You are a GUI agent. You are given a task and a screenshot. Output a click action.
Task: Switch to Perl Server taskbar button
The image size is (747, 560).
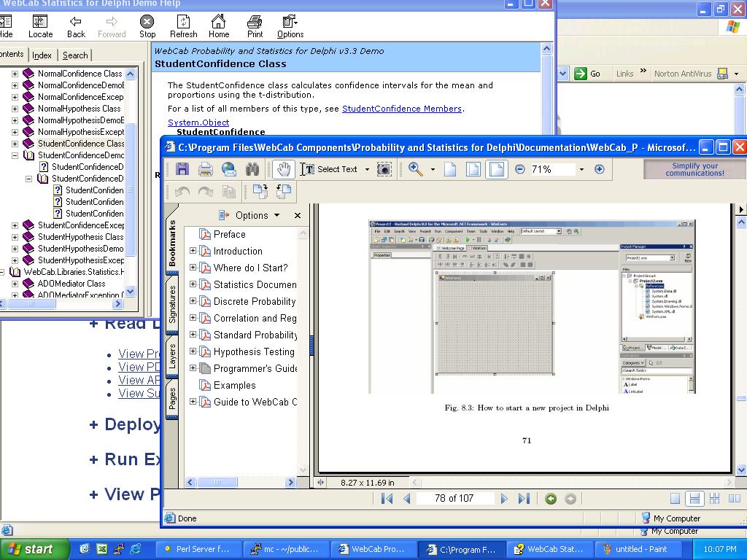[x=198, y=549]
